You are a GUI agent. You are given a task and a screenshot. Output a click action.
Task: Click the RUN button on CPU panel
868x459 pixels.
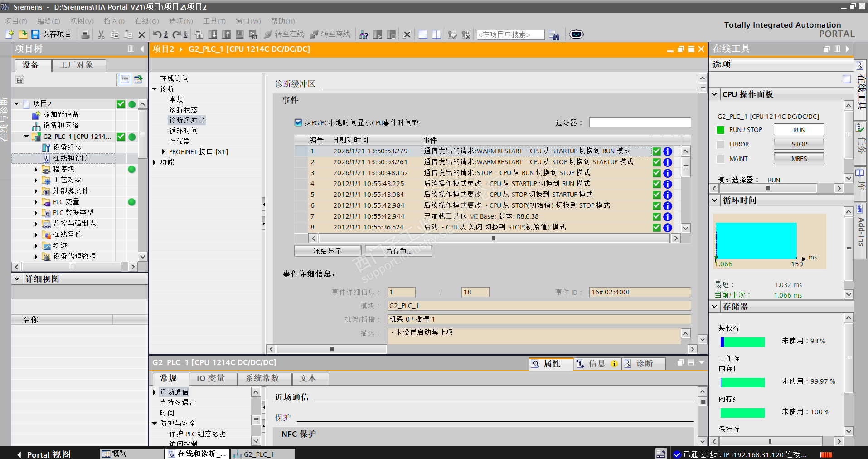tap(799, 130)
